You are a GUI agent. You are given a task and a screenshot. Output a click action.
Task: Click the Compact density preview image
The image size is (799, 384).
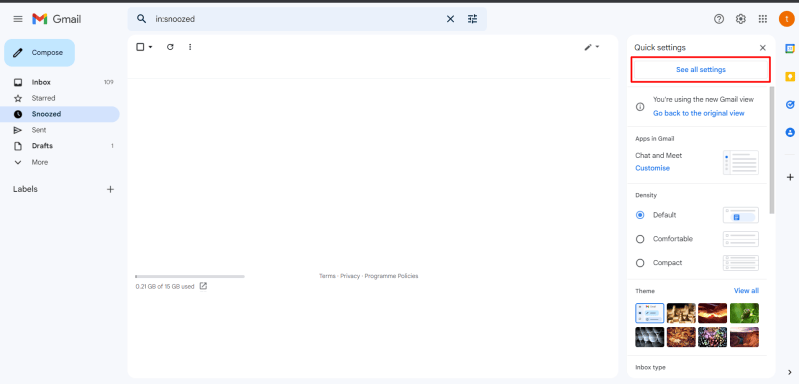click(x=741, y=263)
